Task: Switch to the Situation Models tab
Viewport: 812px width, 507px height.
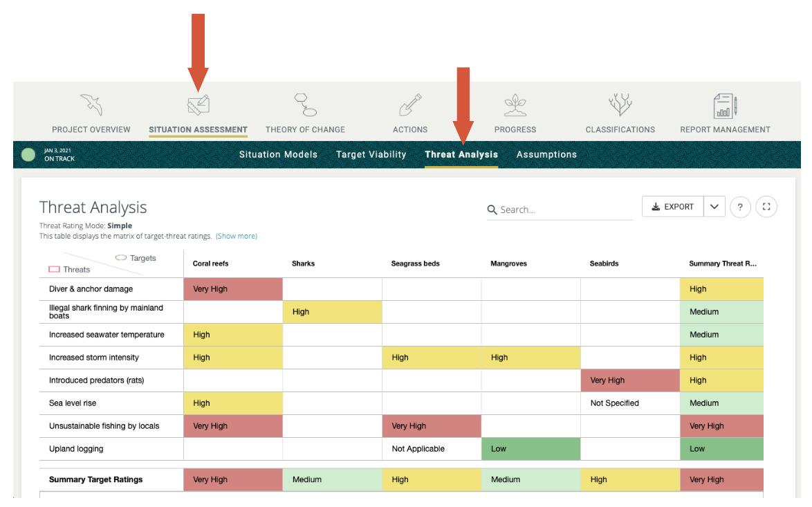Action: click(278, 155)
